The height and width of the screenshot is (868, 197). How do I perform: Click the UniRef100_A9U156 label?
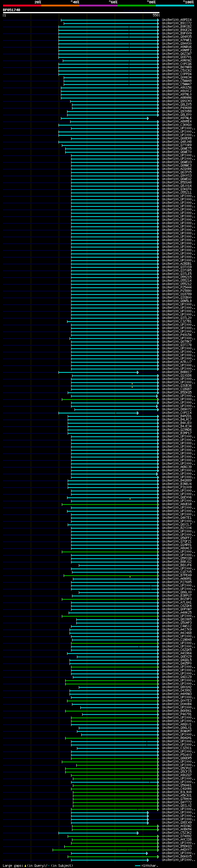click(x=176, y=88)
